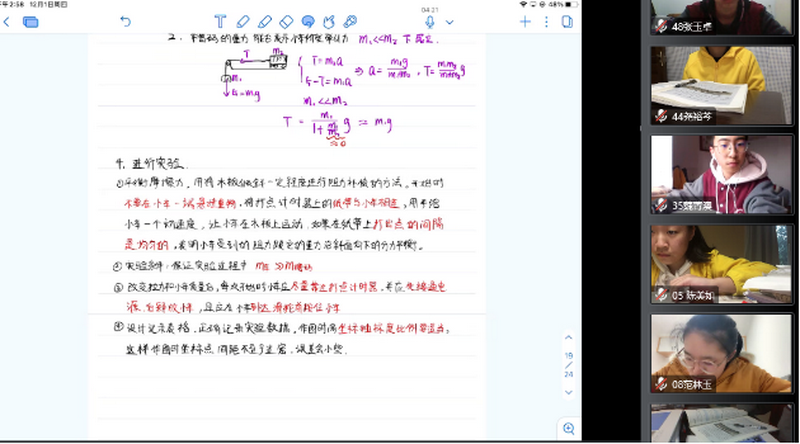The image size is (800, 444).
Task: Select the Text tool in the toolbar
Action: click(x=220, y=21)
